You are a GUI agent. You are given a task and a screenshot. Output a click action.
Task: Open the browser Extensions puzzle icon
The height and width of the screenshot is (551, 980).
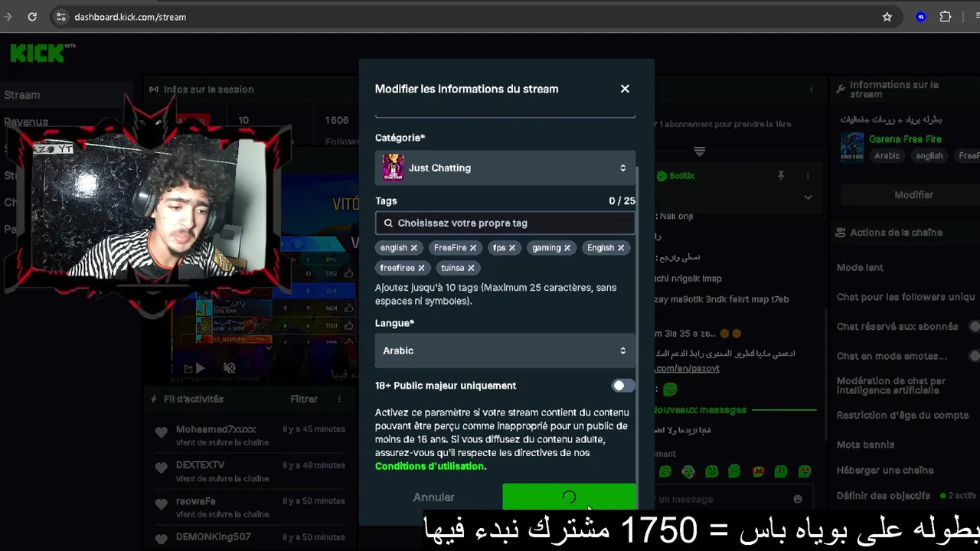click(946, 16)
